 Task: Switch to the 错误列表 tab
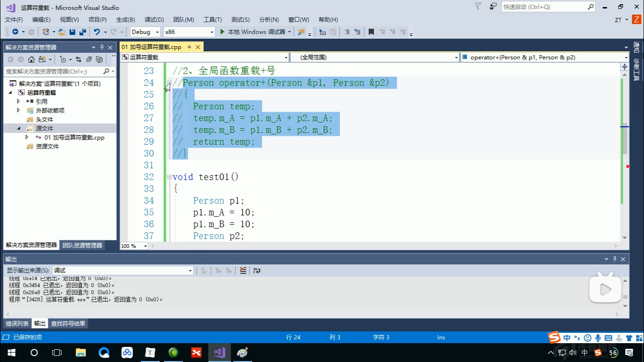17,324
